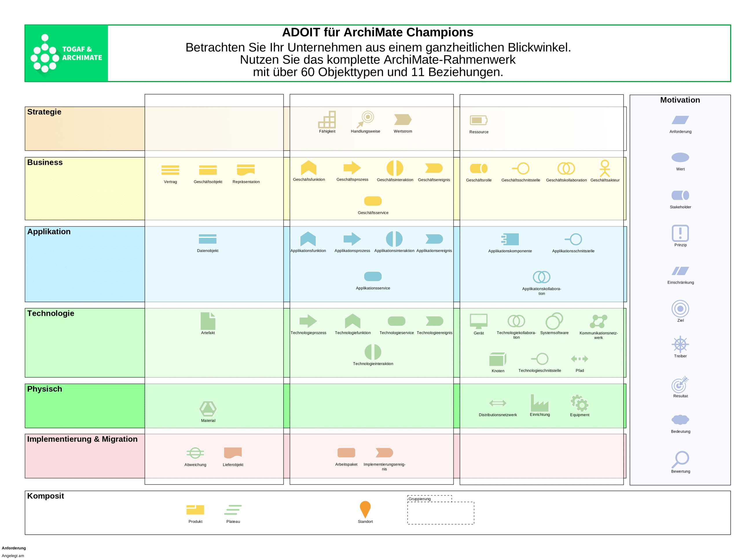This screenshot has height=560, width=741.
Task: Select the Anforderung icon in Motivation
Action: (680, 120)
